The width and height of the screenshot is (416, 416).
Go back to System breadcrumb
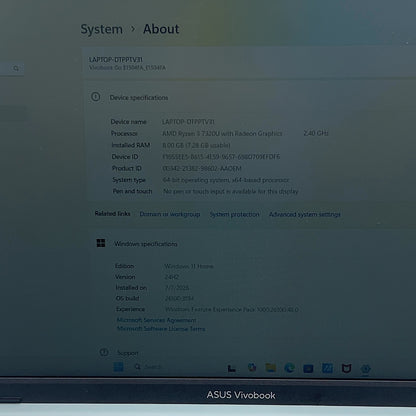[102, 29]
